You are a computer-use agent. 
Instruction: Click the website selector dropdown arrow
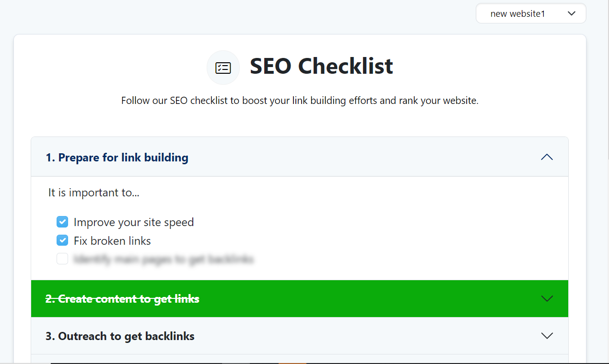point(571,13)
